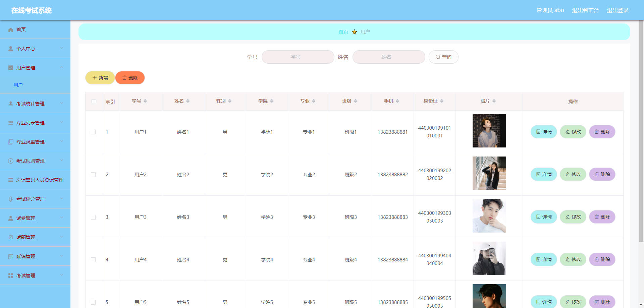Toggle the select-all checkbox in table header
This screenshot has height=308, width=644.
[94, 102]
